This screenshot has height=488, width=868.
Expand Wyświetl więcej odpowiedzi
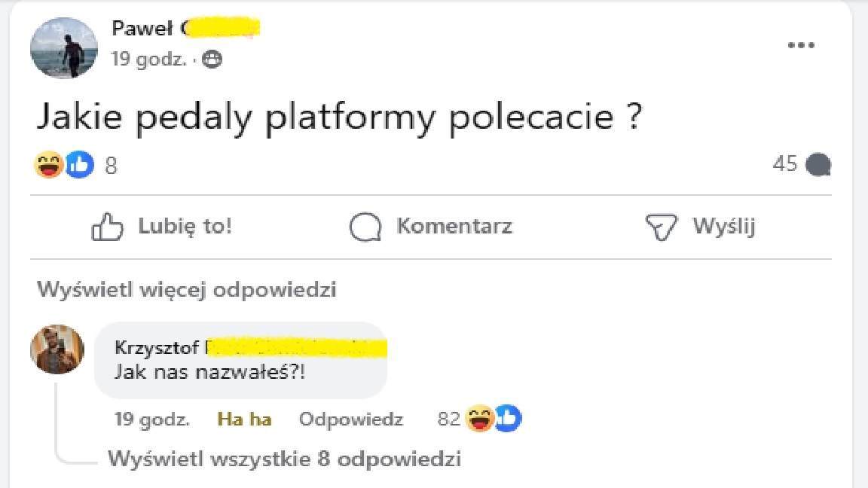(x=186, y=289)
